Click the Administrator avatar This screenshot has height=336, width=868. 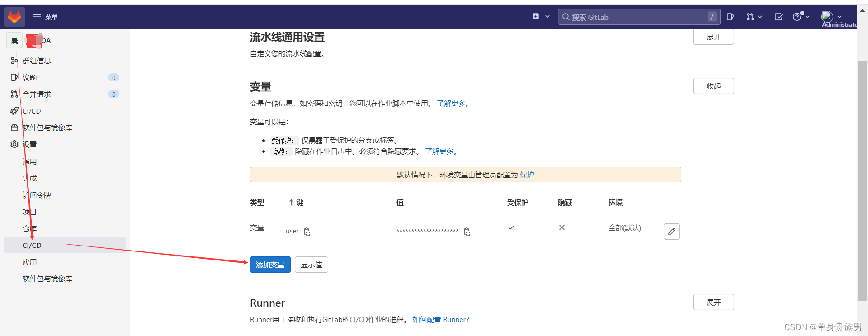[x=827, y=17]
